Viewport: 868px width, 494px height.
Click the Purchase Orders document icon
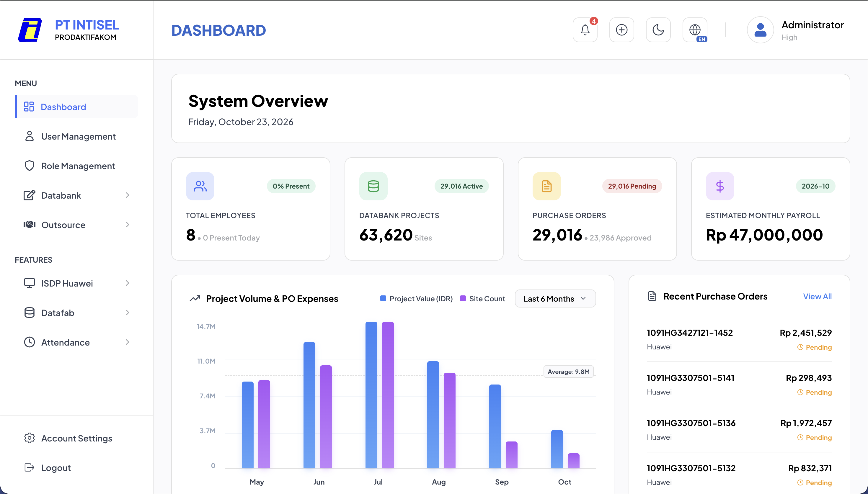coord(546,186)
